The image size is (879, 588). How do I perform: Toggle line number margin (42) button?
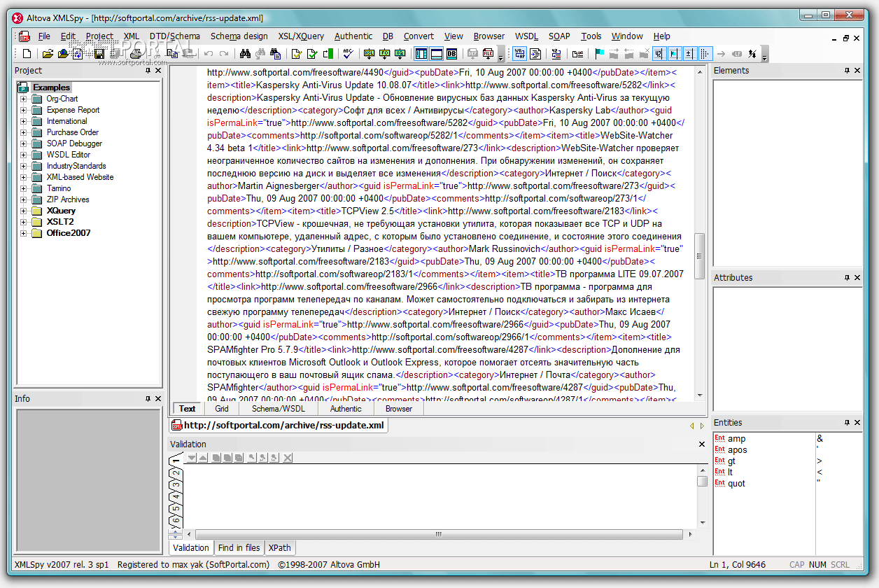pos(659,54)
